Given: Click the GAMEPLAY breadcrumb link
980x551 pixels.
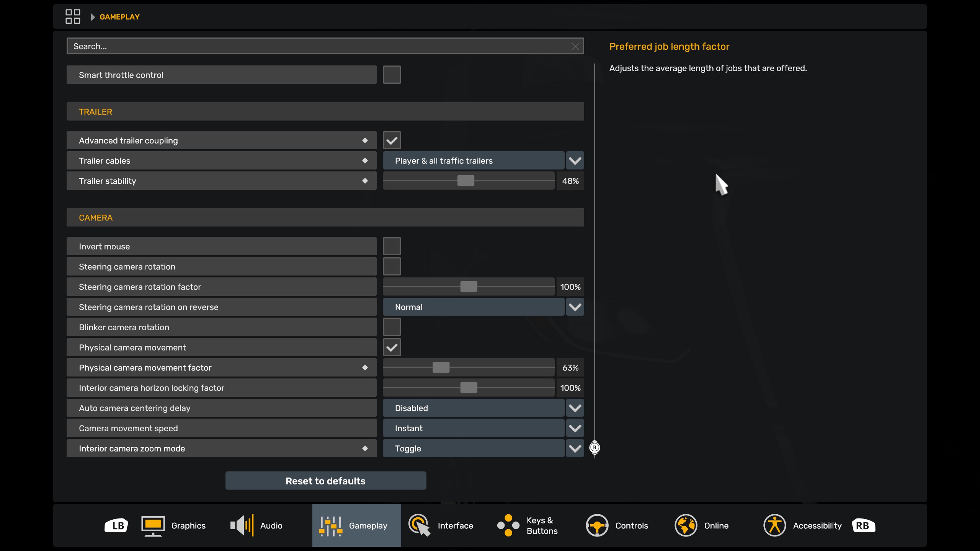Looking at the screenshot, I should (119, 17).
